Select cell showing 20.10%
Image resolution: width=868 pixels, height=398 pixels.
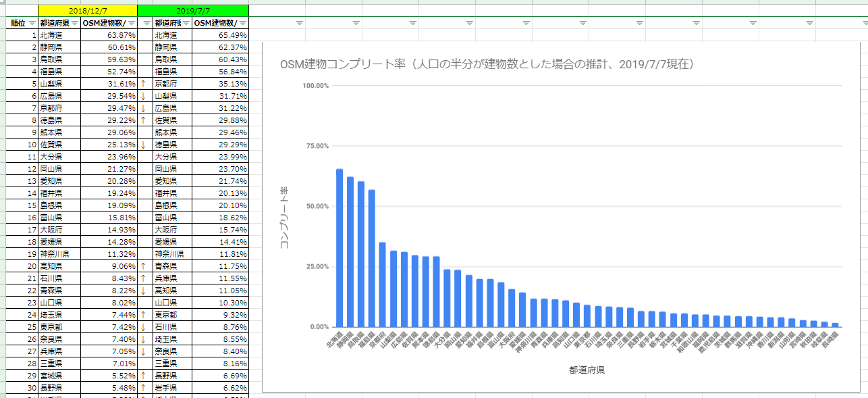pos(220,205)
